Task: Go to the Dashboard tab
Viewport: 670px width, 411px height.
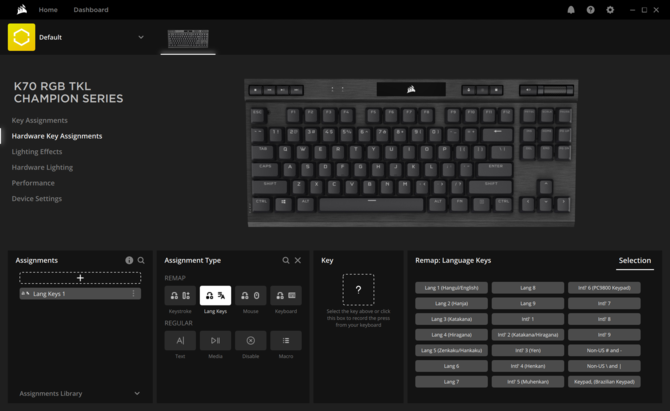Action: 91,9
